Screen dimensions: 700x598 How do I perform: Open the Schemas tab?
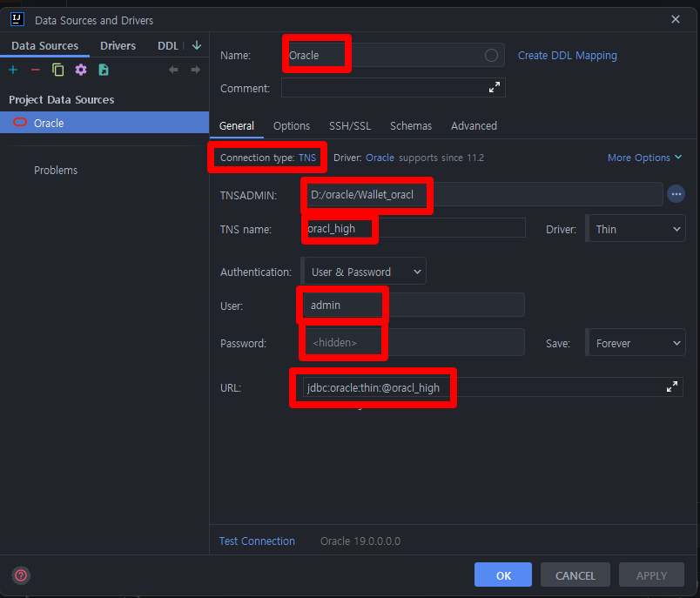(x=411, y=126)
